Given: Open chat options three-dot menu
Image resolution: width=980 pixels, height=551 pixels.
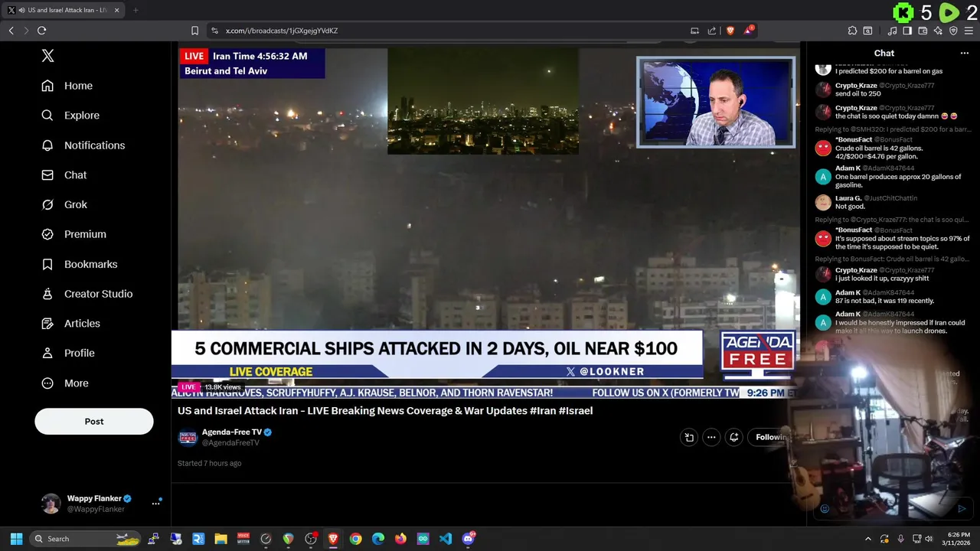Looking at the screenshot, I should [x=965, y=54].
